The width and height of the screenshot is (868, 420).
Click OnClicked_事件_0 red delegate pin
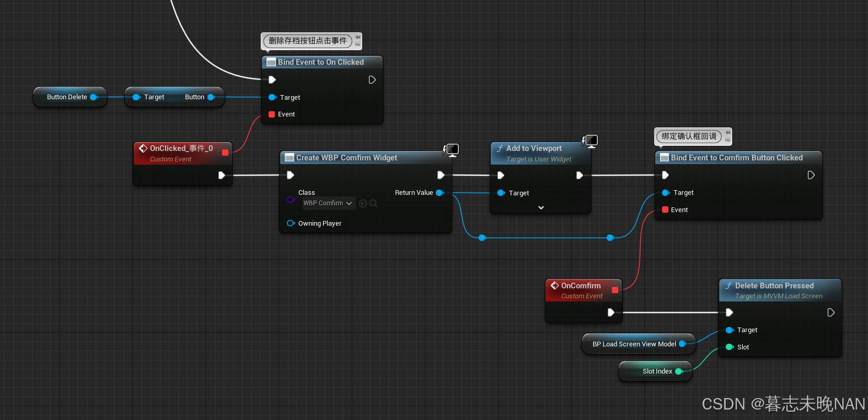pos(225,153)
